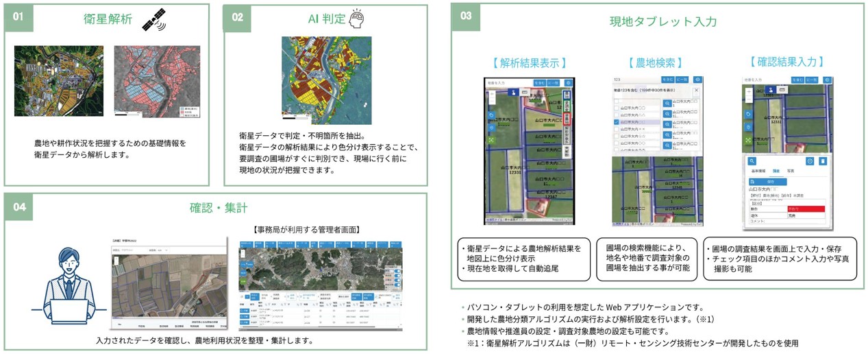Click the zoom icon beside first 農地検索 result
868x354 pixels.
click(666, 102)
